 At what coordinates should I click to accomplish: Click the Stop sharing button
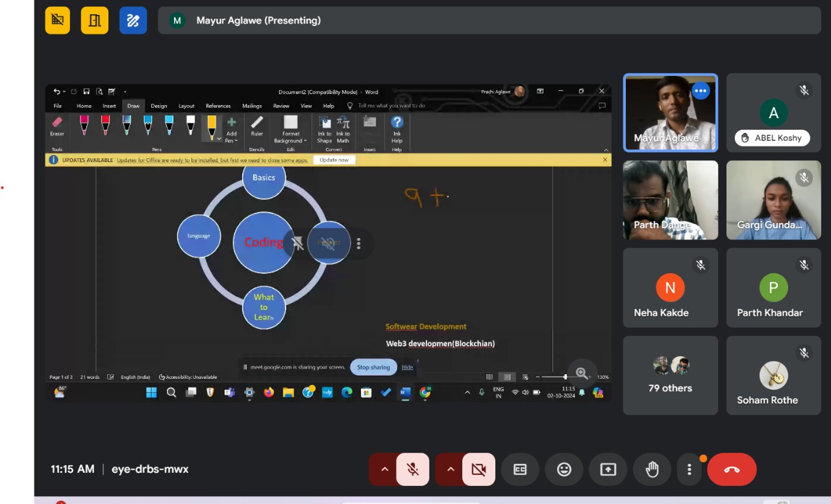pos(373,367)
